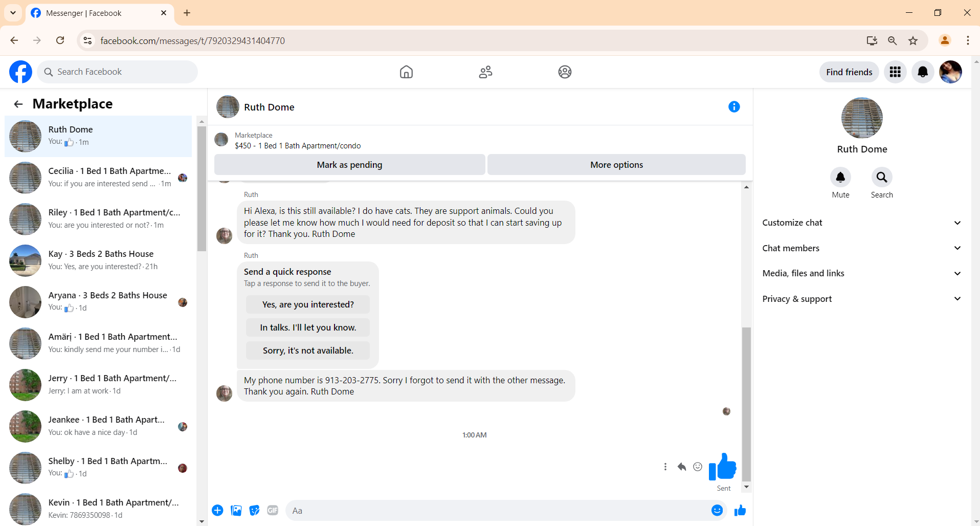Open the Groups icon in top navigation

[565, 72]
